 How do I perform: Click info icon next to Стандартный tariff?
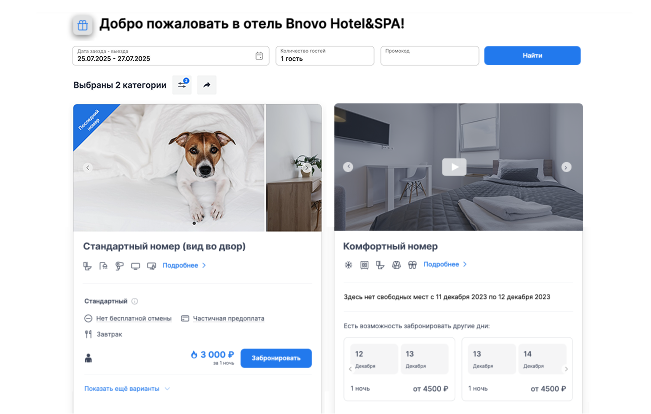pos(135,301)
